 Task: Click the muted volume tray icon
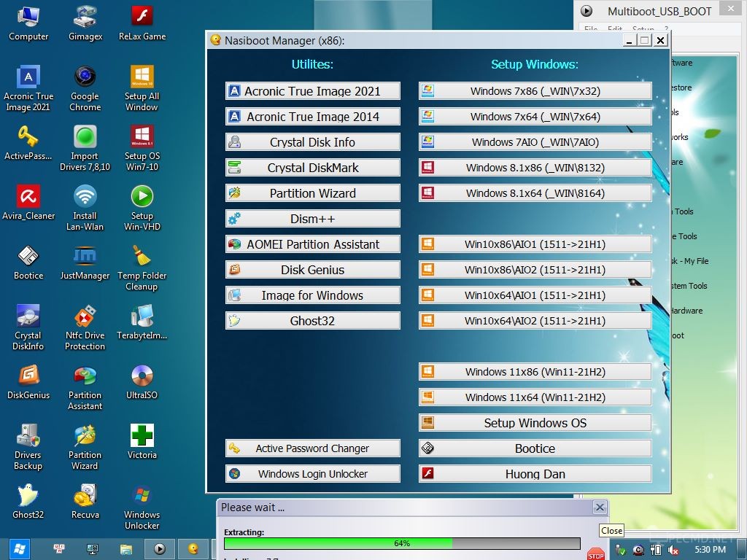673,550
